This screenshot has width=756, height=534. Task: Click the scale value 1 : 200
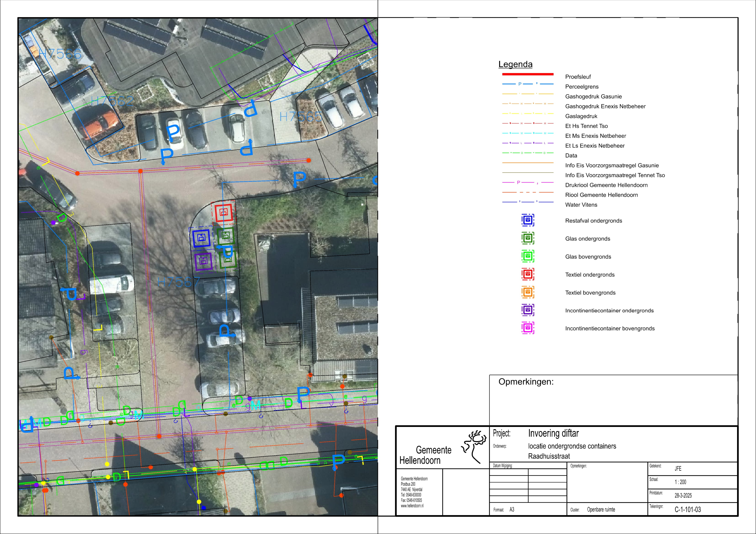(x=680, y=482)
